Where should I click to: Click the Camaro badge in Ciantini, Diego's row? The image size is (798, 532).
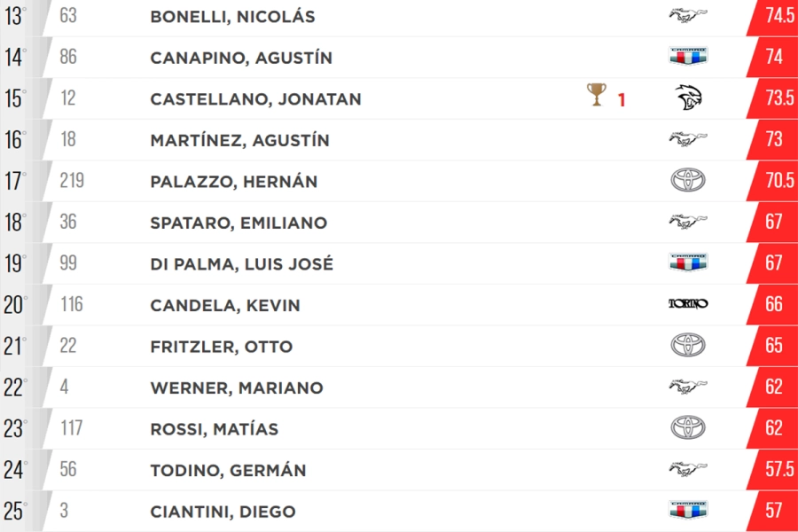688,510
